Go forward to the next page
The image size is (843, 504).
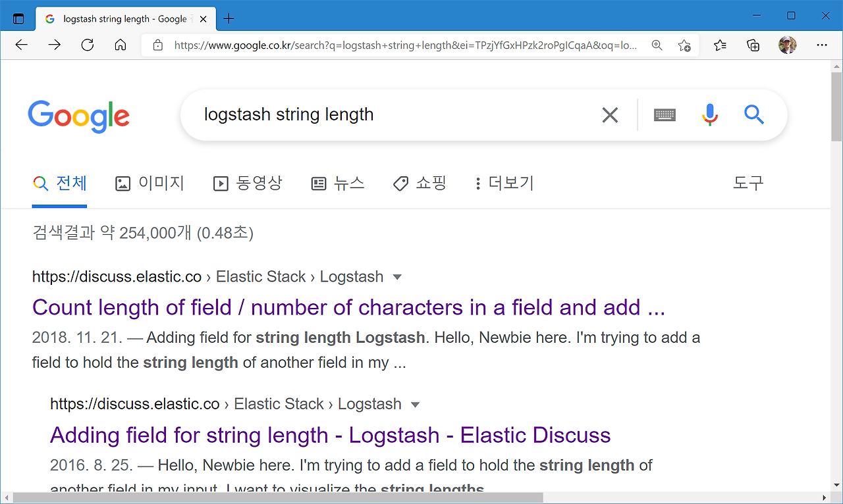point(55,45)
